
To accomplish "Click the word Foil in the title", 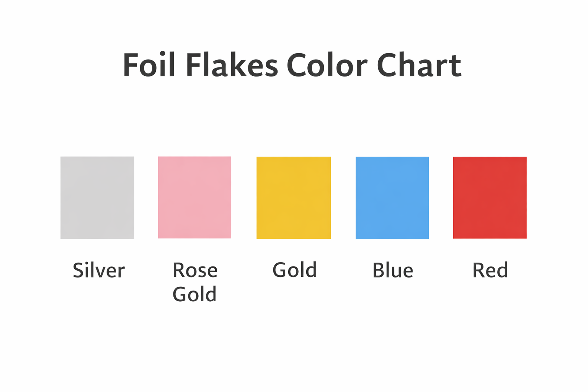I will [x=149, y=65].
